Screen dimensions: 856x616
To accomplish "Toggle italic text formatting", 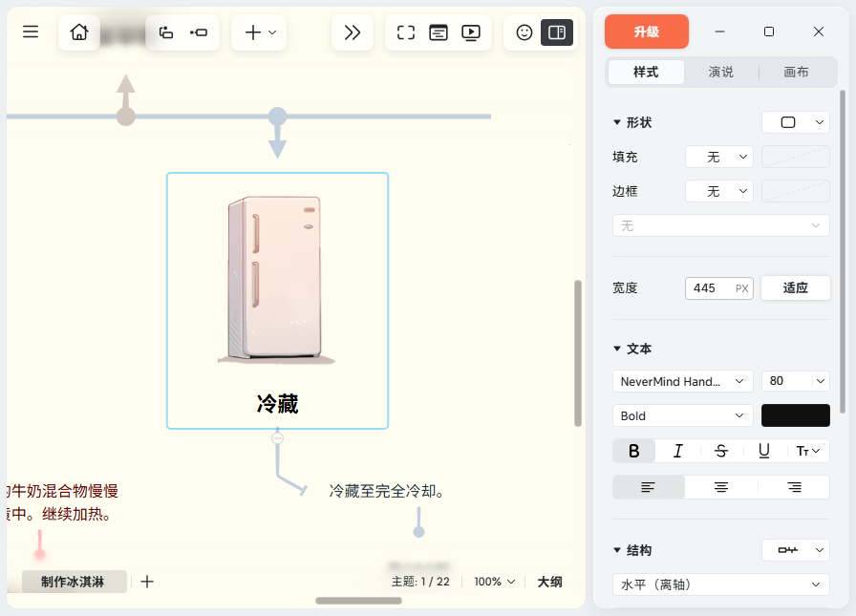I will coord(677,451).
